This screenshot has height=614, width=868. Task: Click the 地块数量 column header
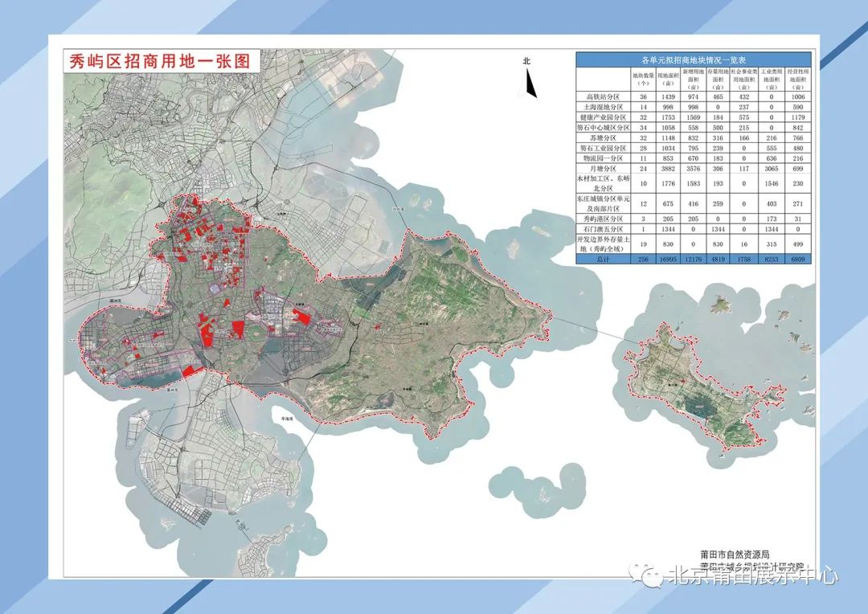pos(642,78)
